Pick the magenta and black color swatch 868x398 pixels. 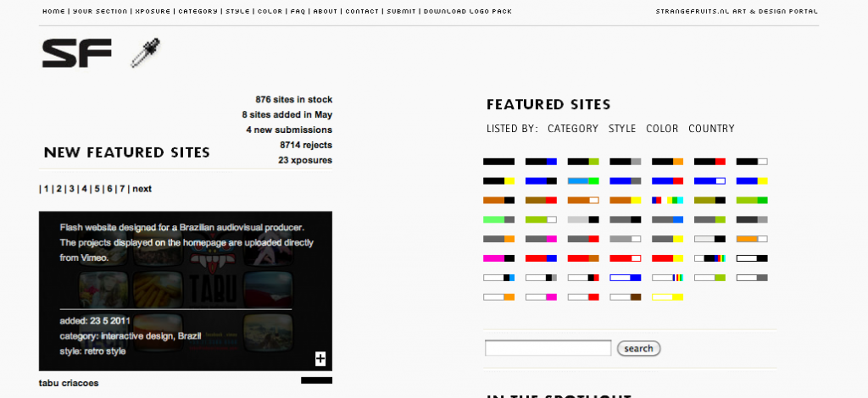point(498,258)
